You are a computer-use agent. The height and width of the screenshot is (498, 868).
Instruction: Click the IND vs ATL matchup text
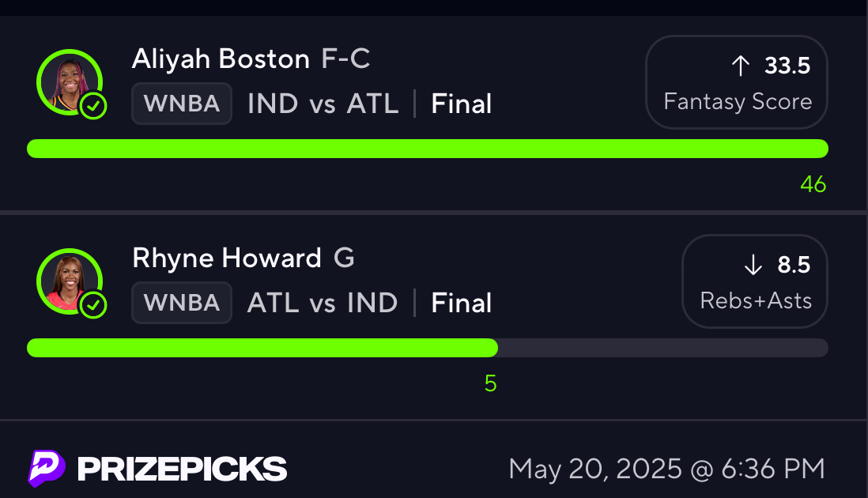pyautogui.click(x=323, y=104)
